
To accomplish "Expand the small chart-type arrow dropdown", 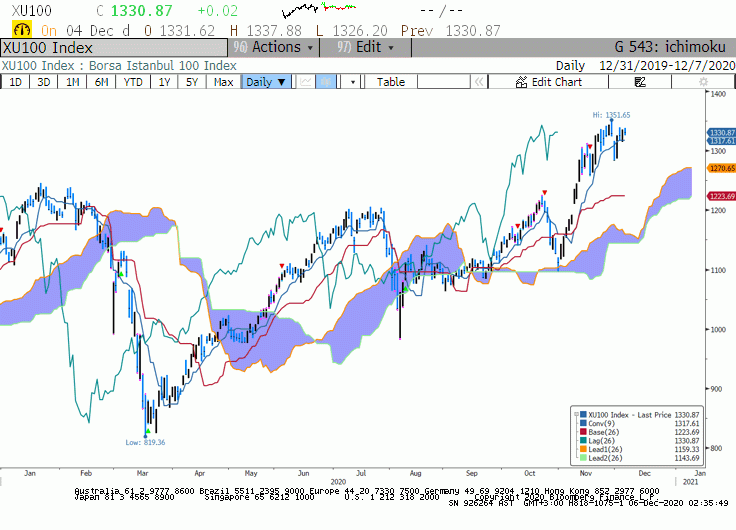I will pos(353,82).
